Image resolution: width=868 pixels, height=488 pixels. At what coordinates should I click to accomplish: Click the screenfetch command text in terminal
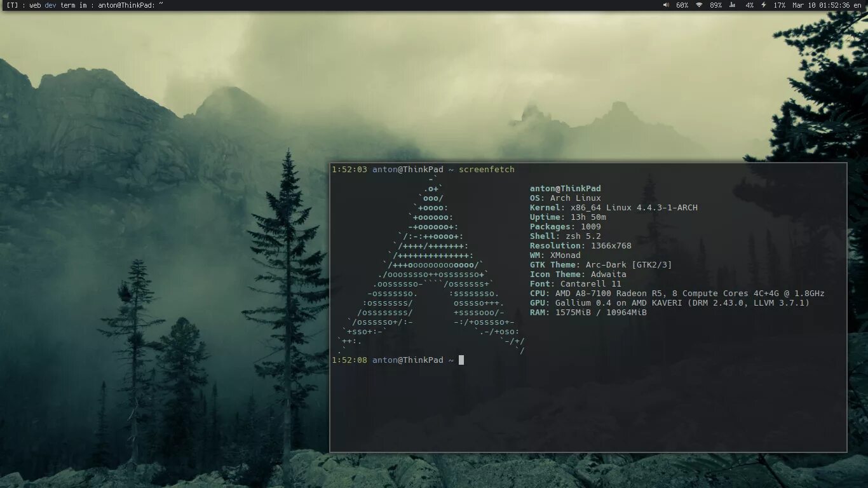(487, 170)
